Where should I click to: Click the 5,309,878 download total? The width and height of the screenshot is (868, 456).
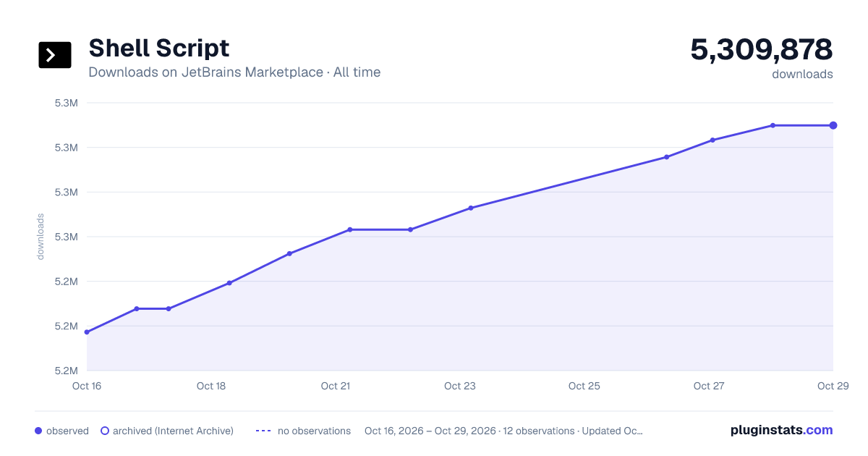click(x=762, y=49)
